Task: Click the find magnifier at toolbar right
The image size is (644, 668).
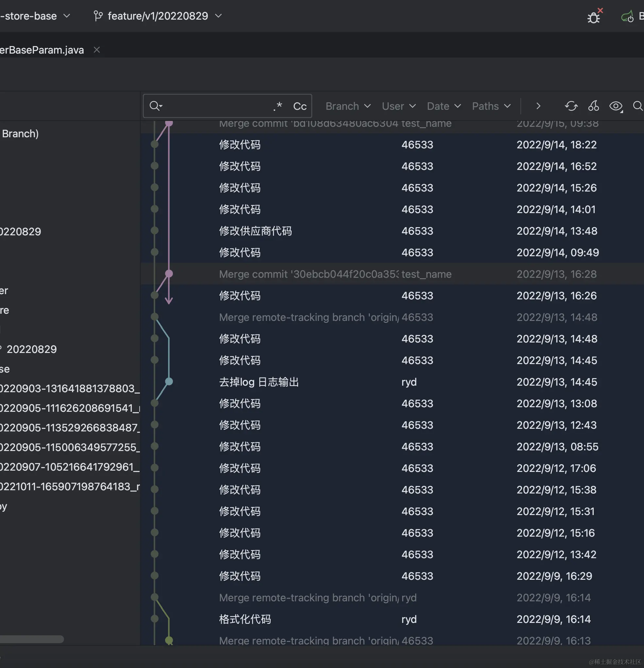Action: (x=637, y=106)
